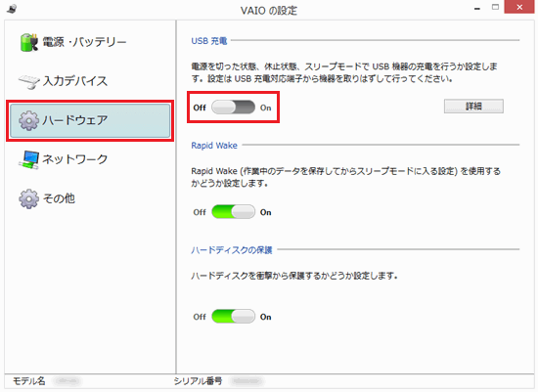Click On label next to USB 充電 switch
This screenshot has width=538, height=392.
265,108
